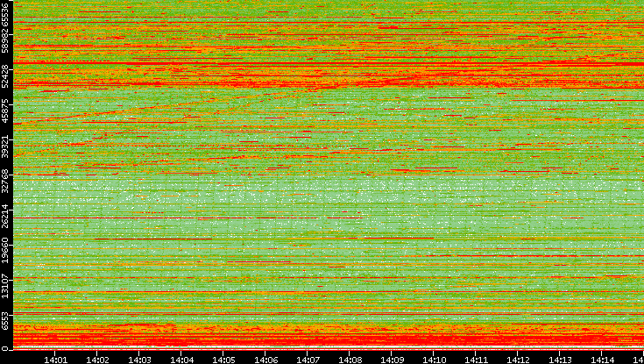Click the 52428 vertical axis value
The height and width of the screenshot is (364, 644).
tap(6, 77)
